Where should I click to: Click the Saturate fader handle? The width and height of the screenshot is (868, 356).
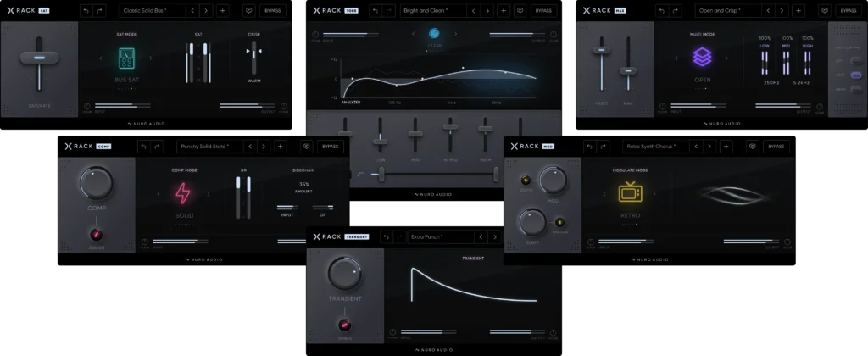[38, 58]
